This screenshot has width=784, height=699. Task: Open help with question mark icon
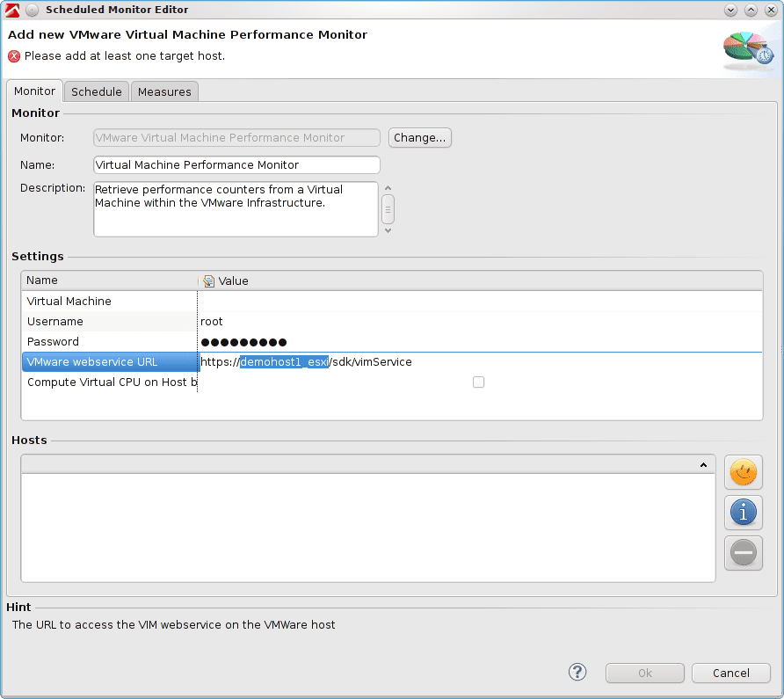coord(577,672)
